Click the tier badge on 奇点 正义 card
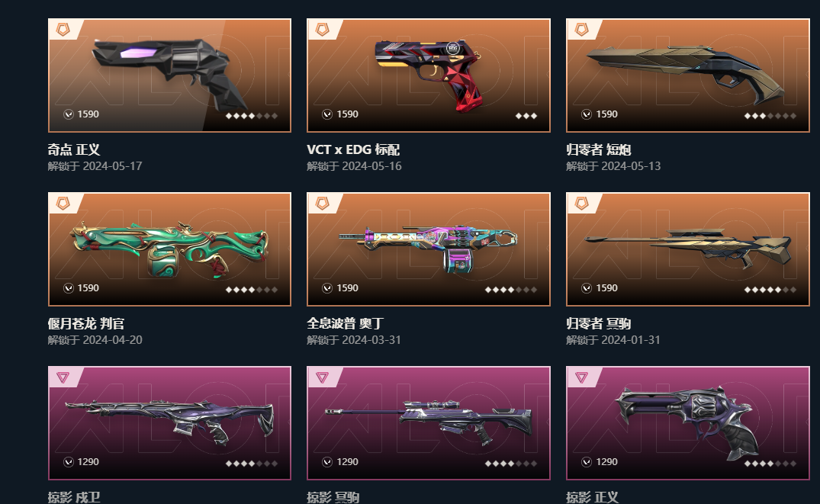The image size is (820, 504). click(63, 29)
